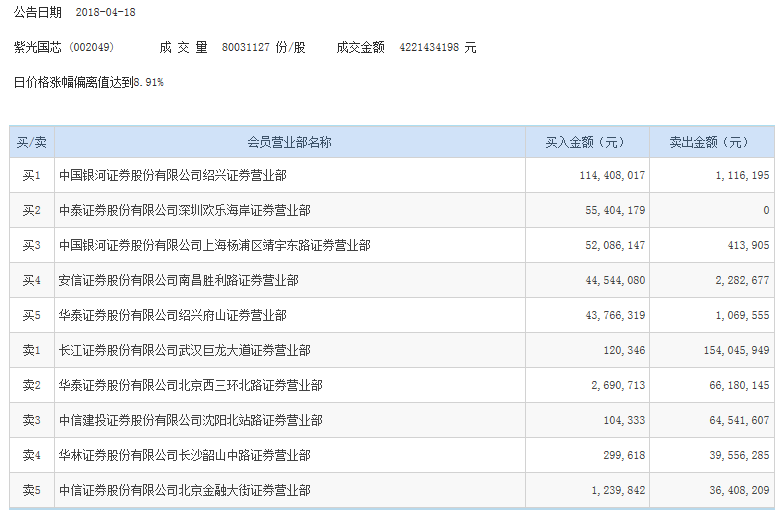Click buy amount 2,690,713
Viewport: 783px width, 517px height.
(x=618, y=385)
